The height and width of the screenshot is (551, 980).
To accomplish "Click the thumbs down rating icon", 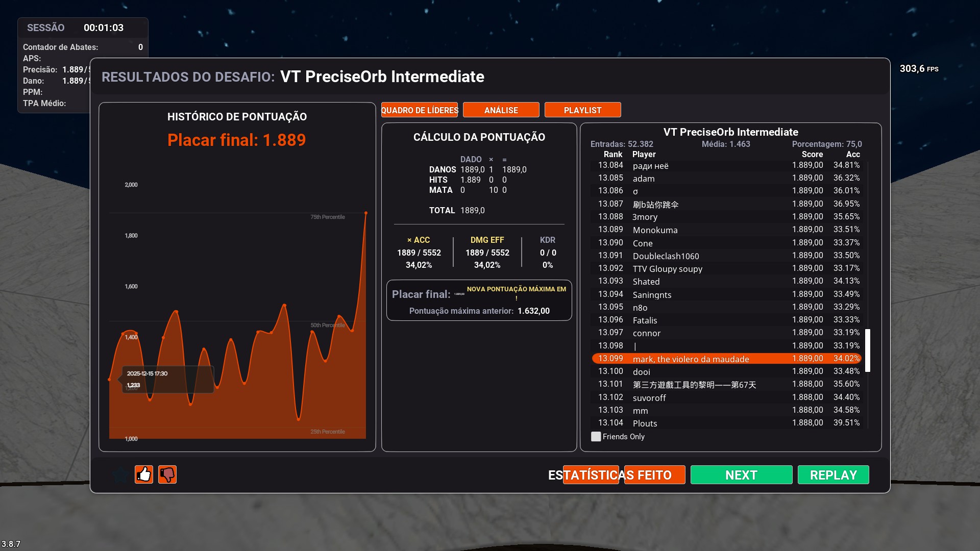I will (x=167, y=474).
